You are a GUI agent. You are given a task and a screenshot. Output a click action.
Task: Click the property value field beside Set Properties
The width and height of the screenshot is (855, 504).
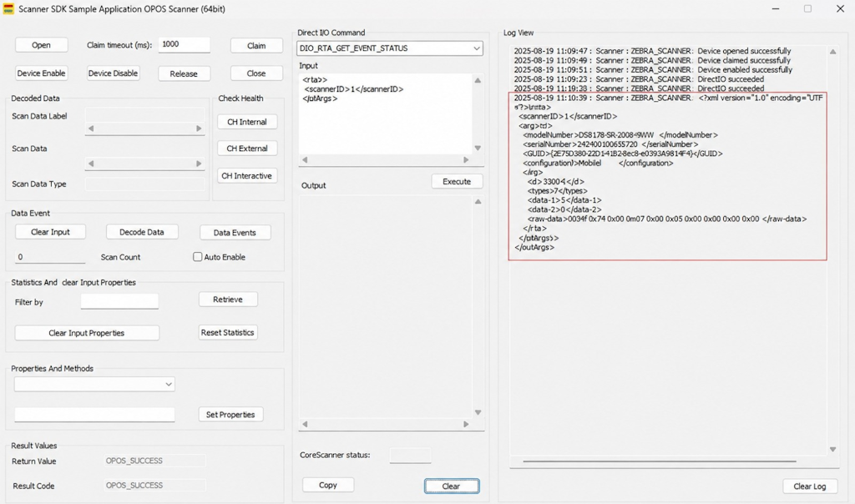(x=94, y=414)
